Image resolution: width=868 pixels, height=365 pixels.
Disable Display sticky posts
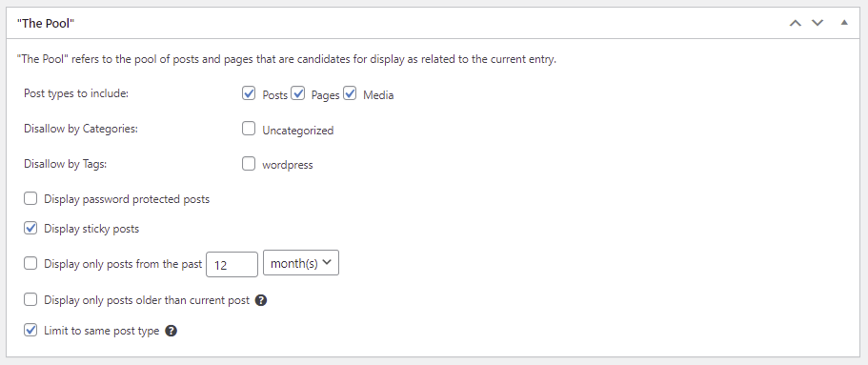tap(30, 228)
